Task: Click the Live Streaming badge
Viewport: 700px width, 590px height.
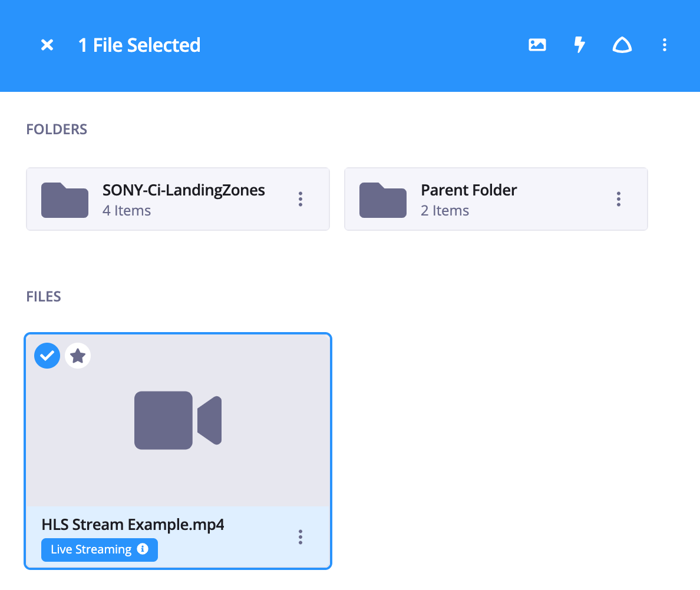Action: 100,549
